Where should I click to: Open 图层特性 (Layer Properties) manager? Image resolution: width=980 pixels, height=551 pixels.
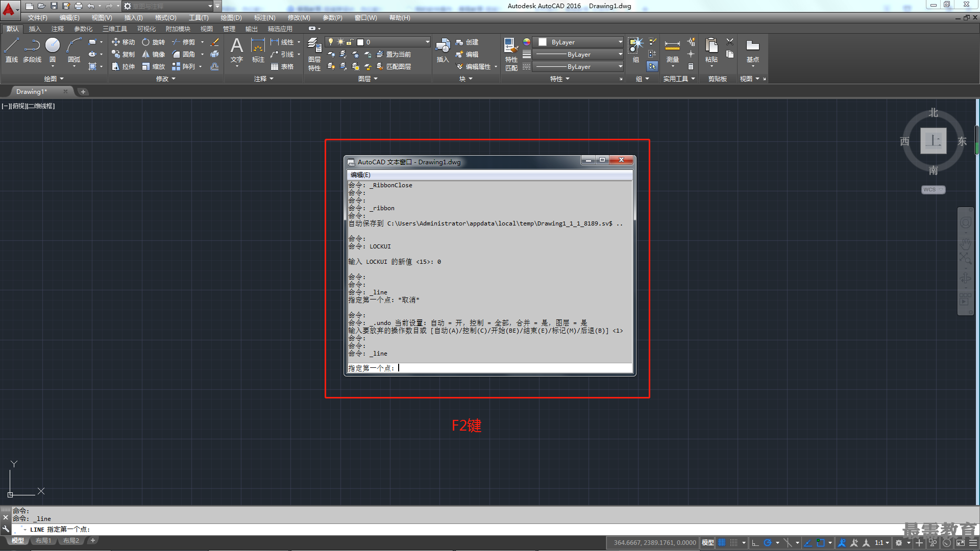[x=314, y=54]
